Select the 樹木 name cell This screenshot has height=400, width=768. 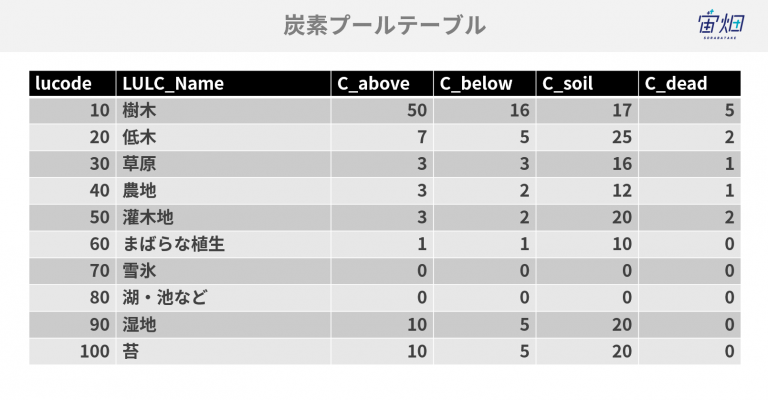(x=223, y=110)
